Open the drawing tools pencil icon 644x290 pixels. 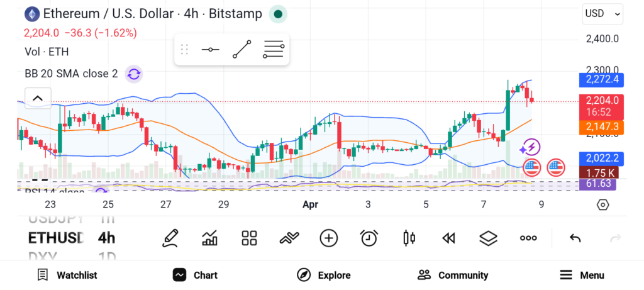coord(170,238)
